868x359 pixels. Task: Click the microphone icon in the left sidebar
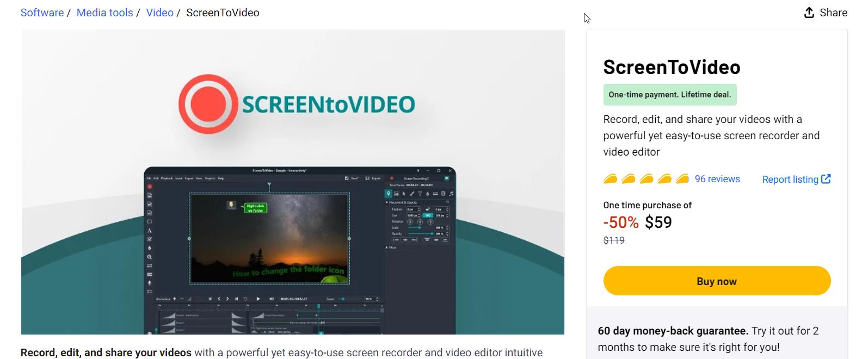[149, 283]
